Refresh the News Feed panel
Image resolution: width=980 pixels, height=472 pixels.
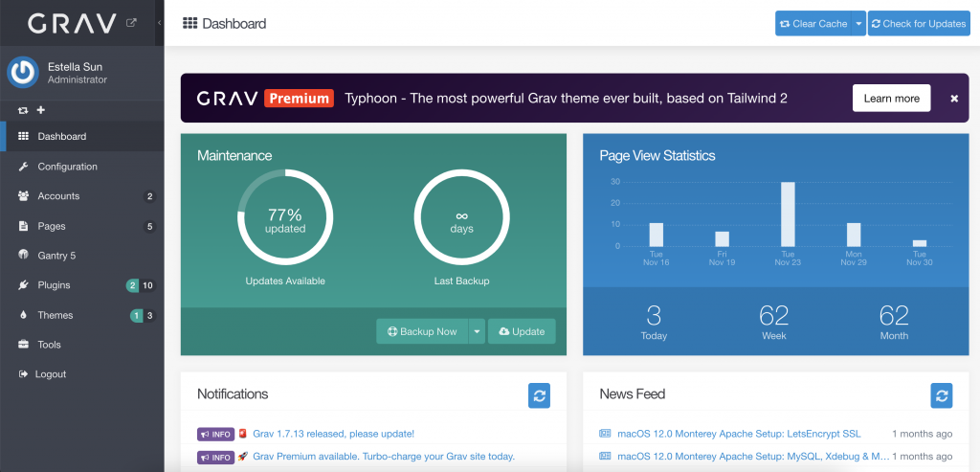[x=942, y=395]
